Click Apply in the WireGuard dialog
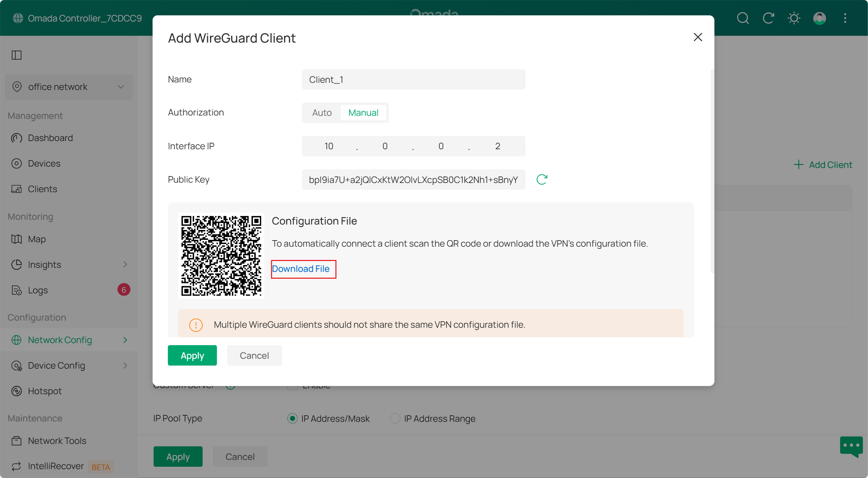 (192, 355)
